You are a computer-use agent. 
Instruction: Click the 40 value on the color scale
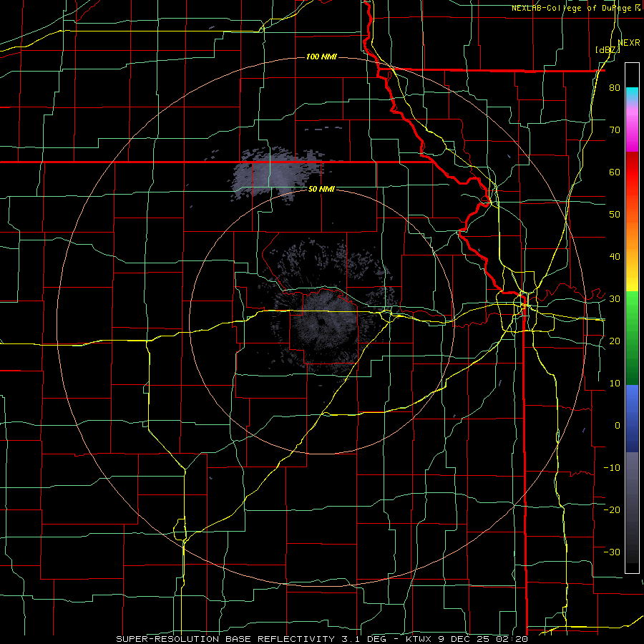(615, 257)
